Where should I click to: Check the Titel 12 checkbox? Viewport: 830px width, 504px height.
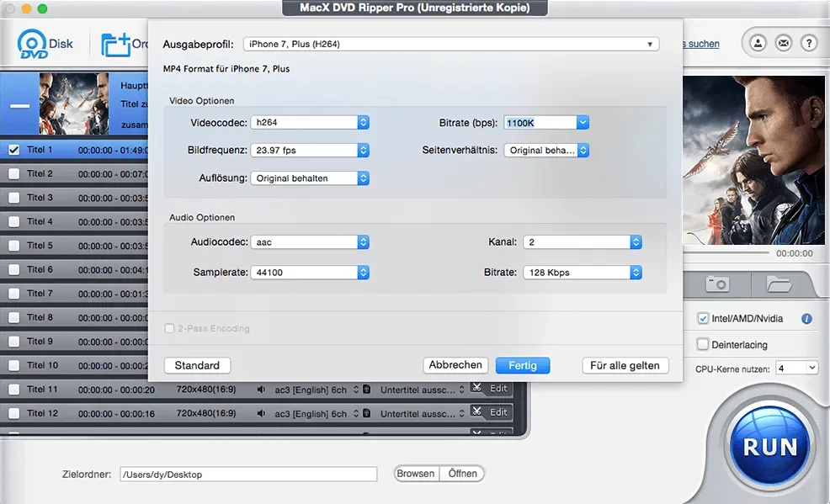(14, 413)
